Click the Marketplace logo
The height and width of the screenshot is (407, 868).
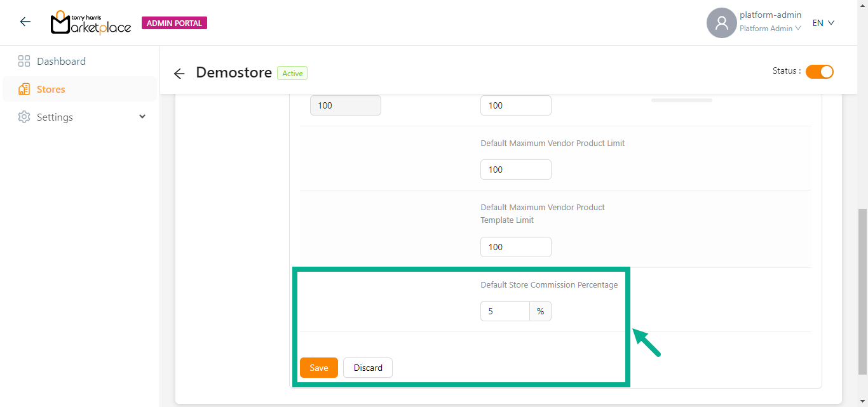click(91, 23)
